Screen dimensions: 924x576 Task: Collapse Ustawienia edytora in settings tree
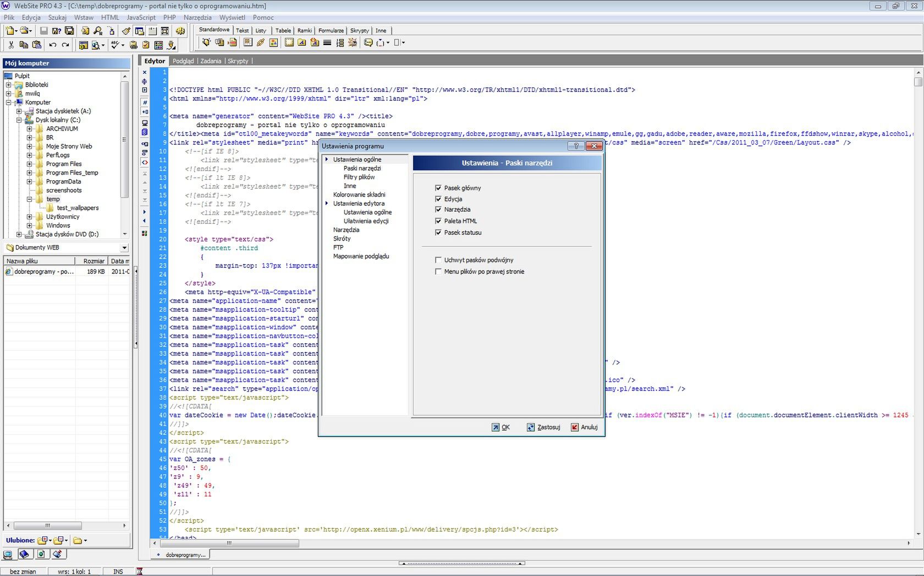327,203
